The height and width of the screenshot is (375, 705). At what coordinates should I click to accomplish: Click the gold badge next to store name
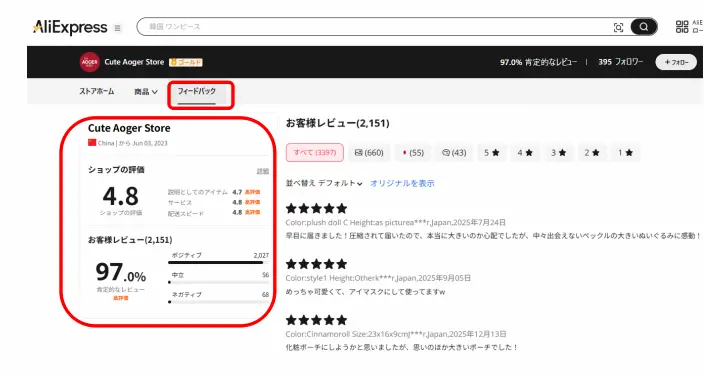[x=186, y=62]
